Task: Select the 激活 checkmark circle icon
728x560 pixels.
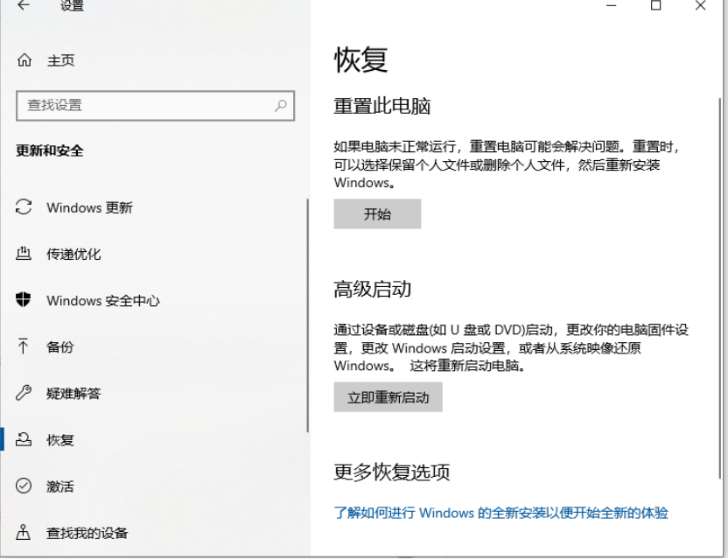Action: tap(24, 486)
